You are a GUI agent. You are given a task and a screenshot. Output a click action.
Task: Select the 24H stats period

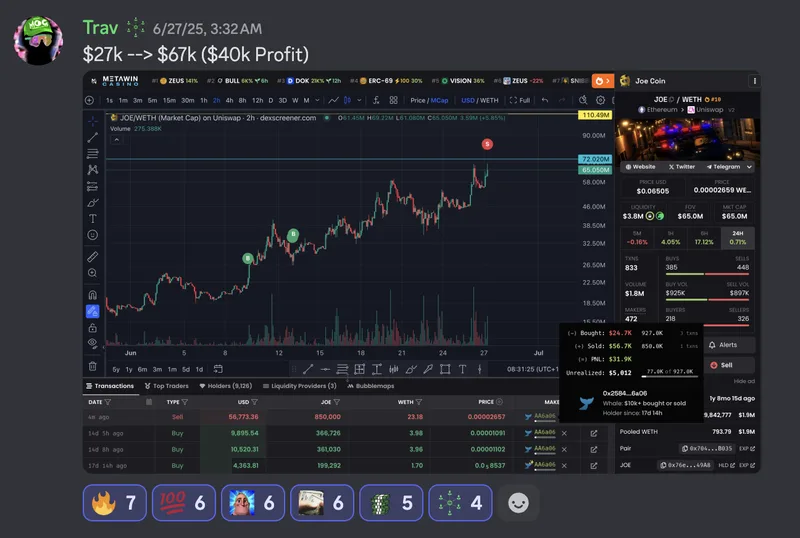coord(738,238)
